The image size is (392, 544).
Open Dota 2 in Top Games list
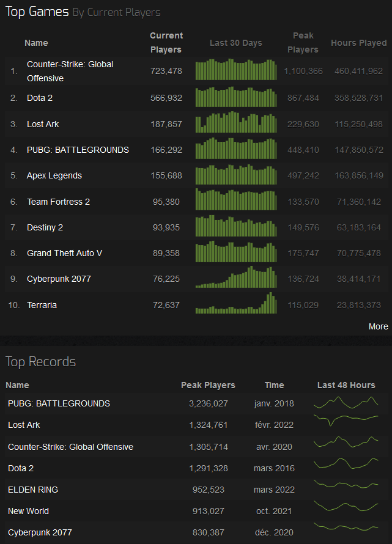pos(40,98)
